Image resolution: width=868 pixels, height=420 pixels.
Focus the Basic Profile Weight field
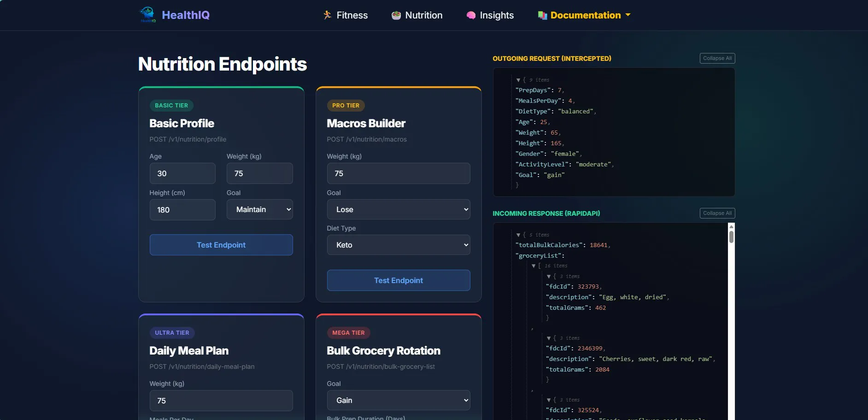pyautogui.click(x=260, y=173)
